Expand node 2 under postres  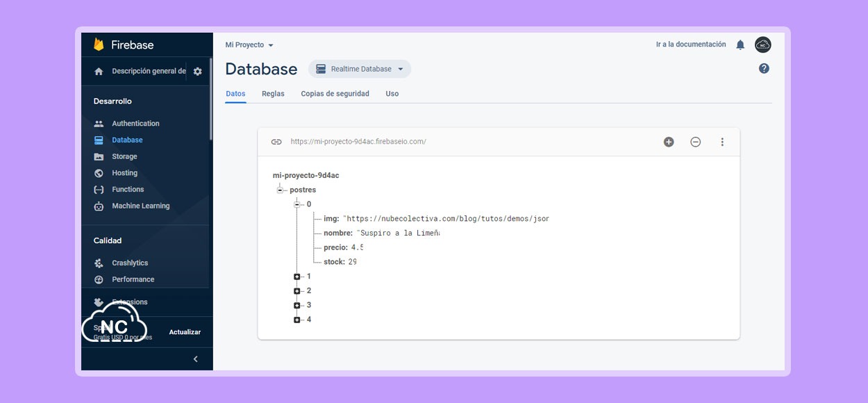pyautogui.click(x=297, y=291)
